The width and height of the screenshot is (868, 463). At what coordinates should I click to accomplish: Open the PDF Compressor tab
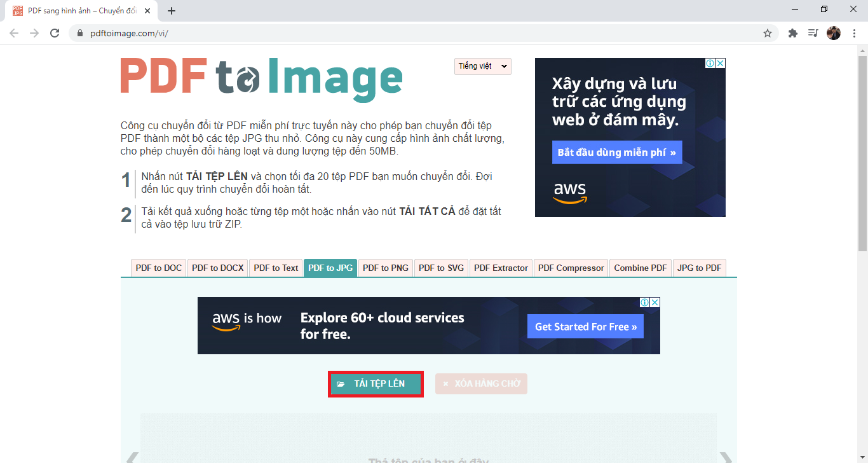click(x=571, y=268)
